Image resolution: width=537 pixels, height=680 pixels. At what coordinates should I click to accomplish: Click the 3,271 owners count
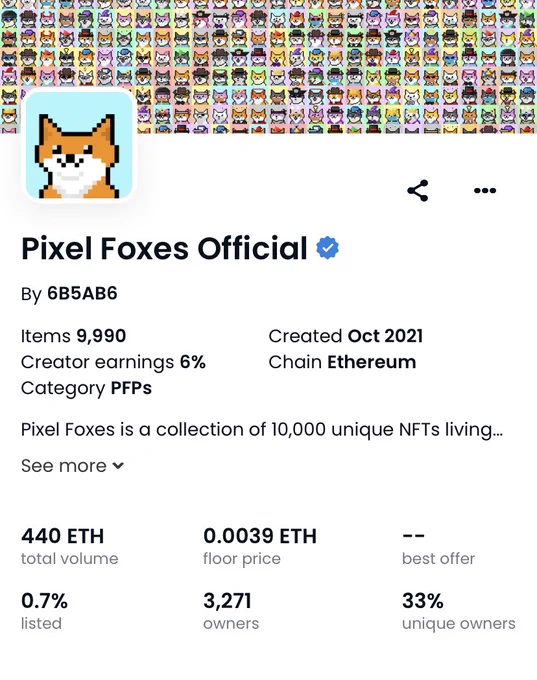[x=231, y=611]
